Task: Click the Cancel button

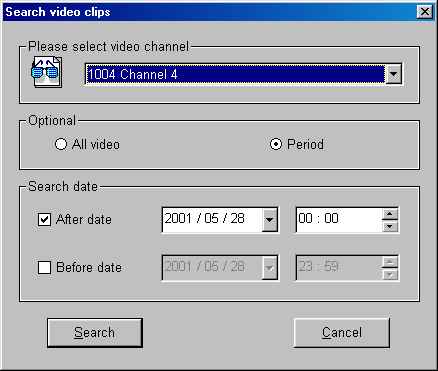Action: 342,333
